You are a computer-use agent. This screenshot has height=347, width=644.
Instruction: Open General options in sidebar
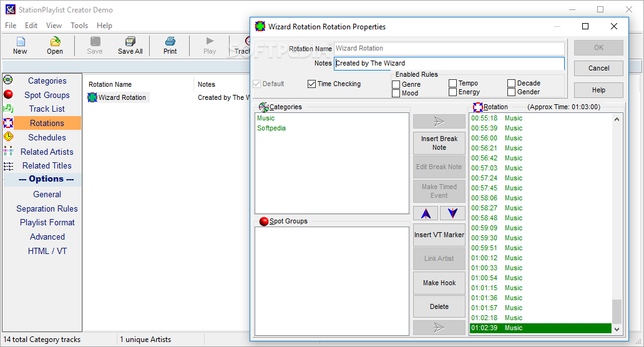(x=47, y=194)
